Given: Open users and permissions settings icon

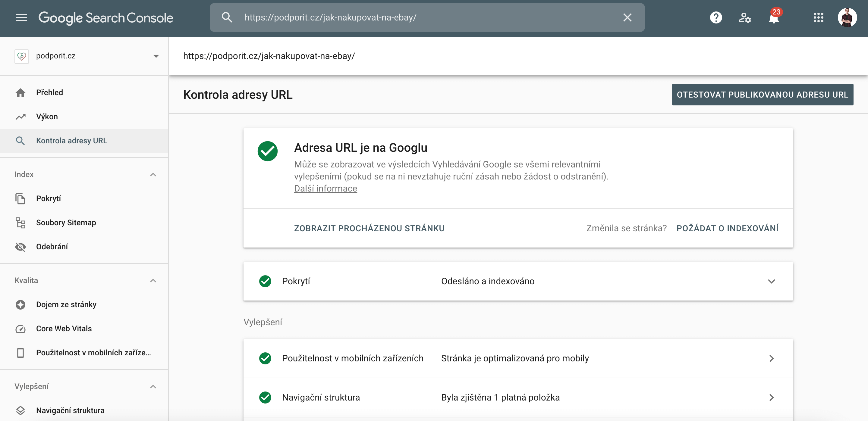Looking at the screenshot, I should click(x=745, y=17).
